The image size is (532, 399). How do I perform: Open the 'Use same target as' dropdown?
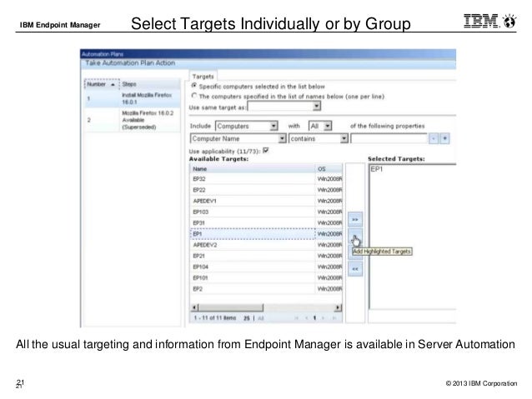tap(317, 106)
